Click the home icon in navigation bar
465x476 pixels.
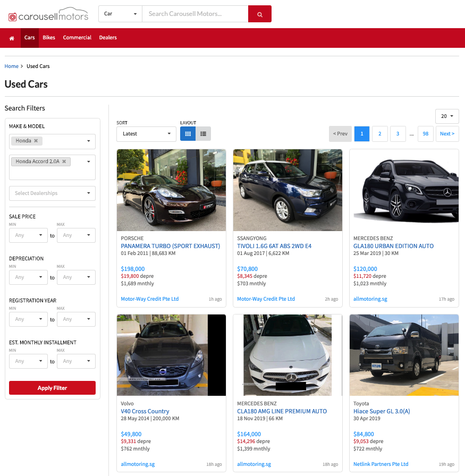pyautogui.click(x=12, y=38)
